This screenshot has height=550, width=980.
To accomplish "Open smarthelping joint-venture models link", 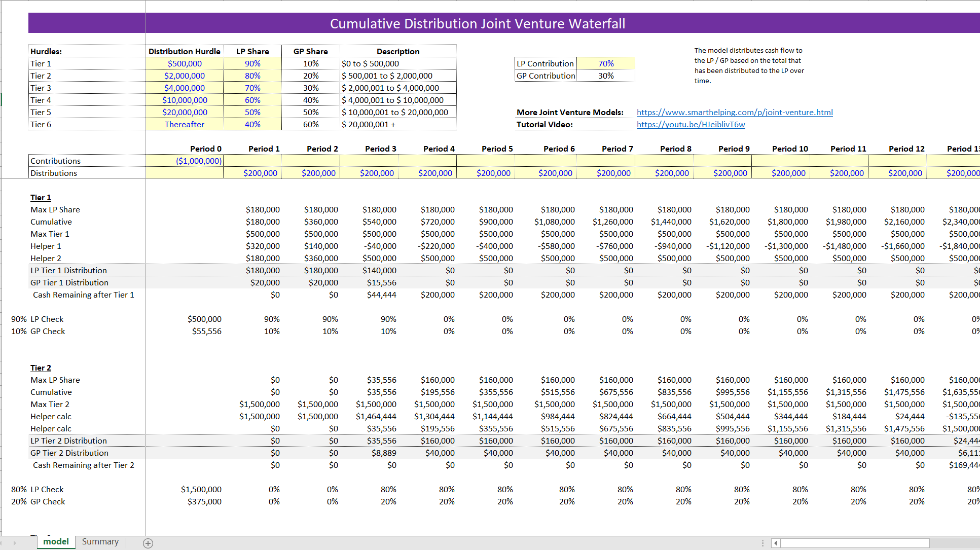I will click(x=735, y=112).
